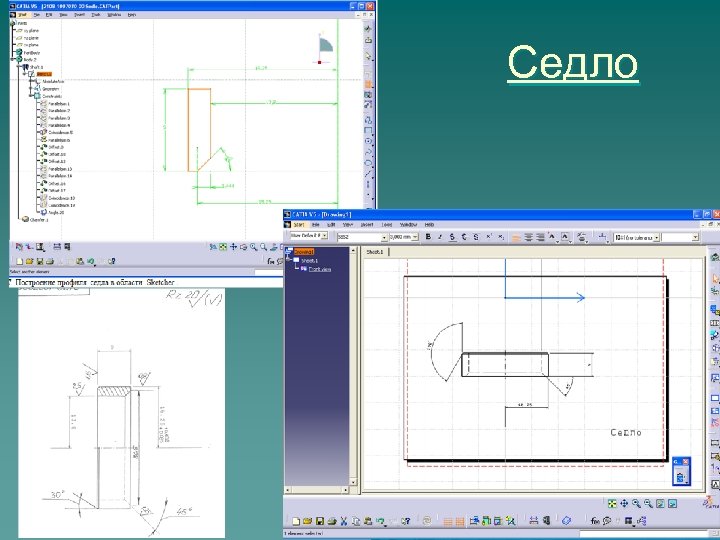This screenshot has height=540, width=720.
Task: Open the Edit menu in Drawing window
Action: click(331, 225)
